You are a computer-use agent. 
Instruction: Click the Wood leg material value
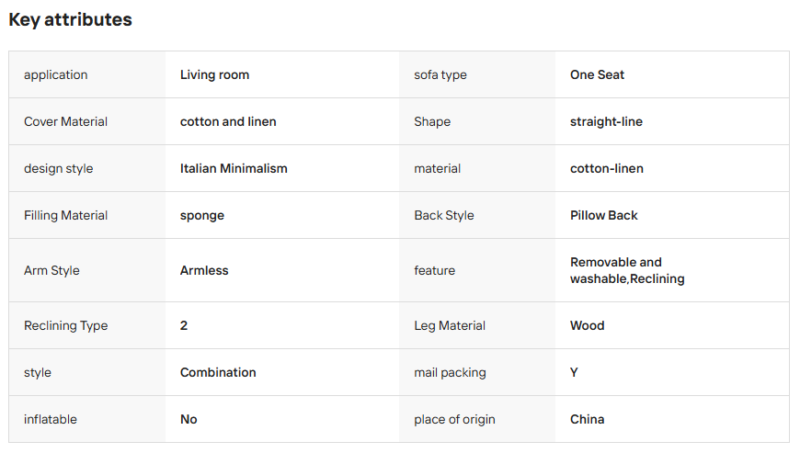pos(587,325)
